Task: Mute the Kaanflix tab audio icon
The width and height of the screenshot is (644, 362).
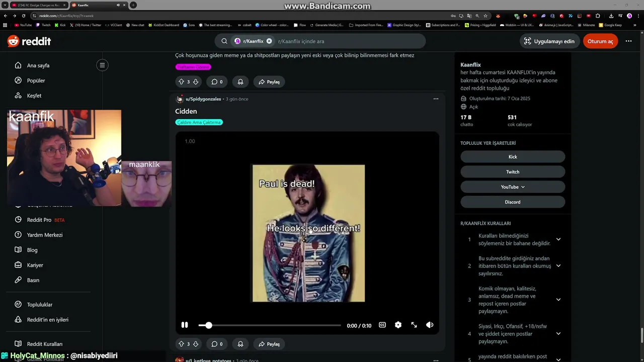Action: pos(118,5)
